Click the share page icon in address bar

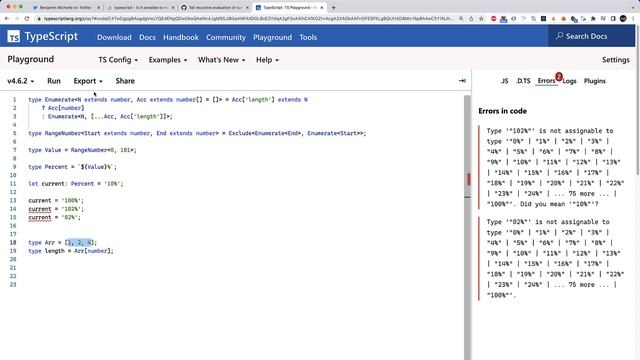tap(471, 18)
